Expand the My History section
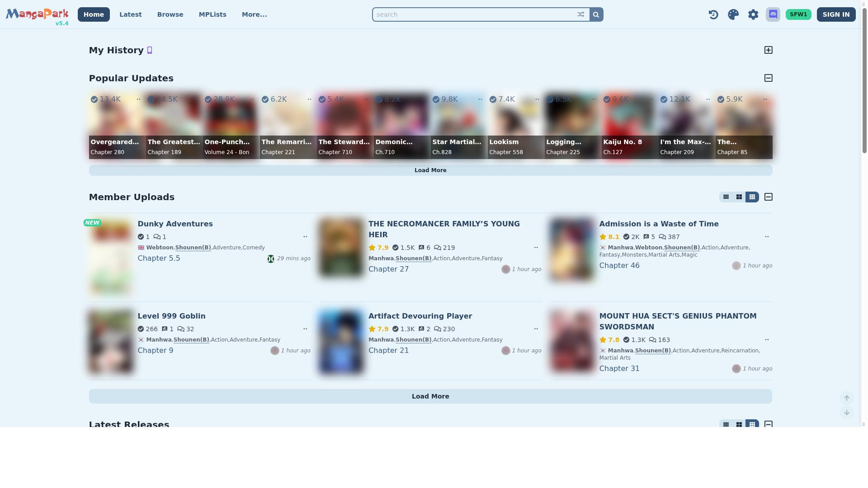 [x=769, y=50]
